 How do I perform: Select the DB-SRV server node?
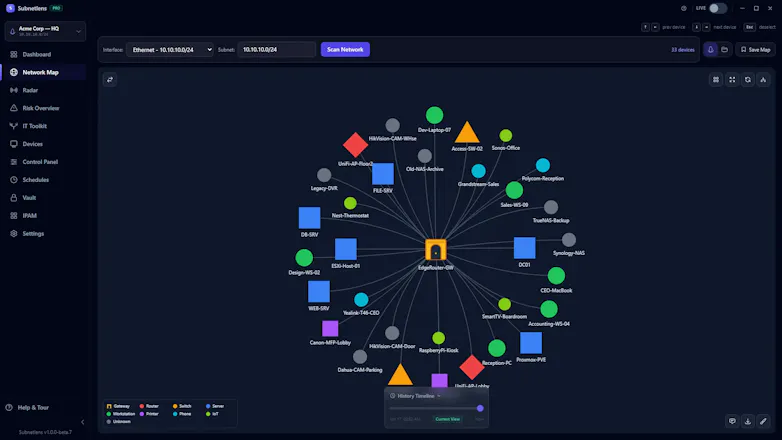click(309, 218)
